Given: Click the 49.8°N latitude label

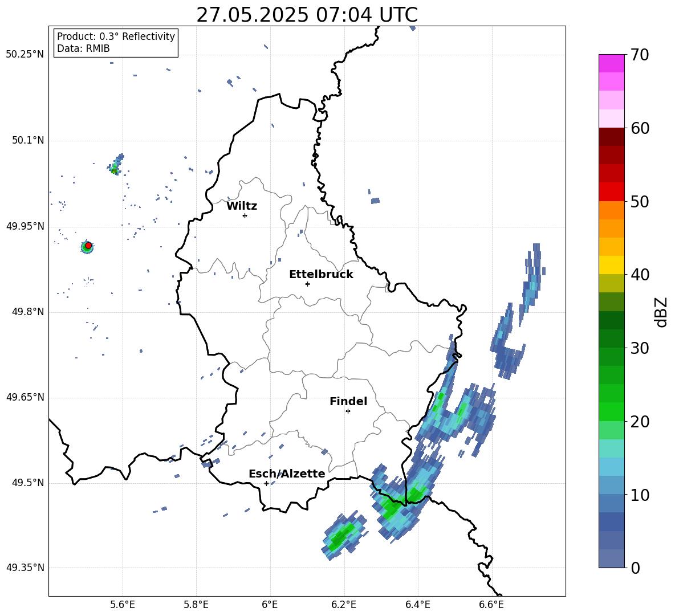Looking at the screenshot, I should 27,312.
